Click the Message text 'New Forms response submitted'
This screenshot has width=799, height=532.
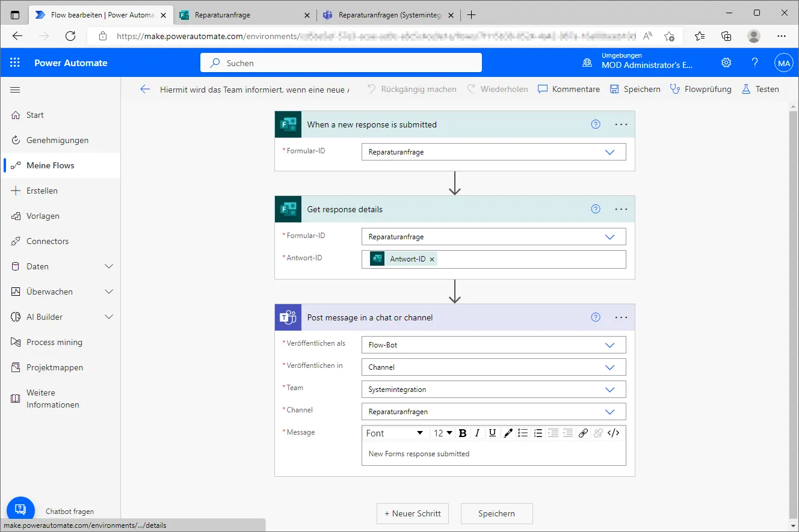click(x=419, y=454)
